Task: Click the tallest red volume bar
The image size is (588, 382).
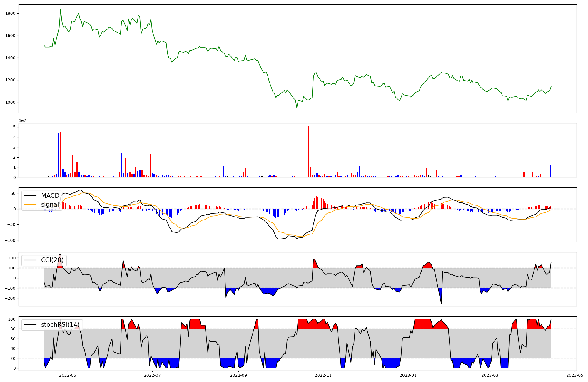Action: tap(309, 151)
